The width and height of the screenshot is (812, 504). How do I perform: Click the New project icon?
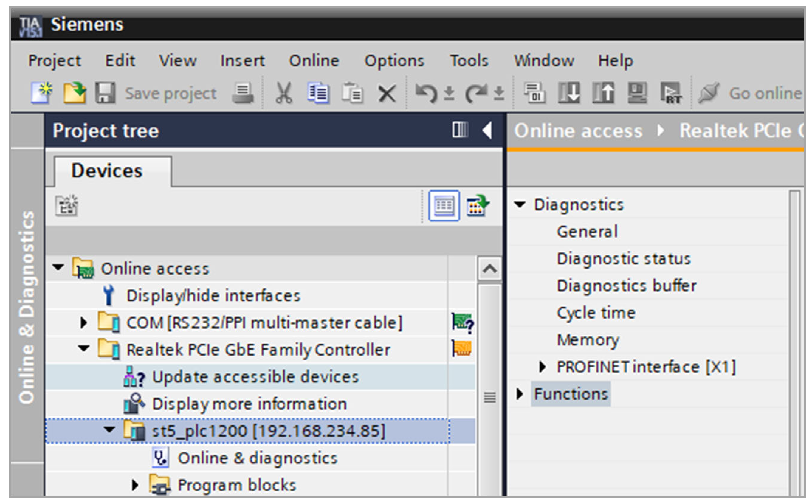point(41,93)
